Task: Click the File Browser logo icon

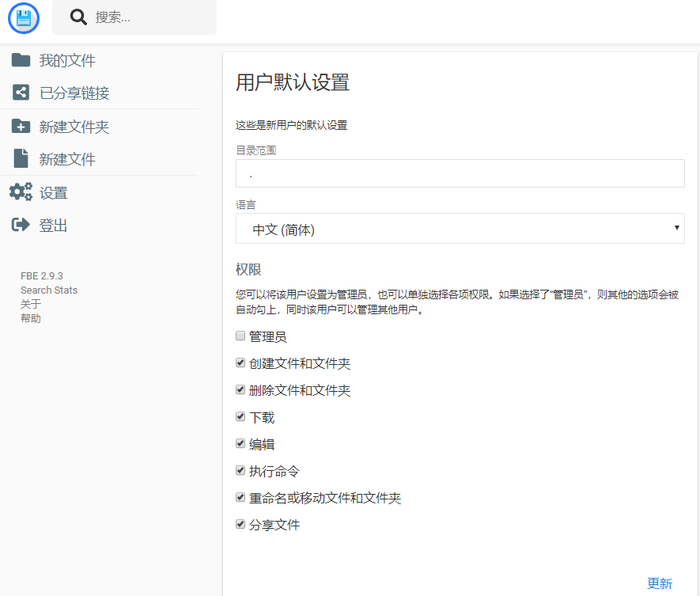Action: point(23,18)
